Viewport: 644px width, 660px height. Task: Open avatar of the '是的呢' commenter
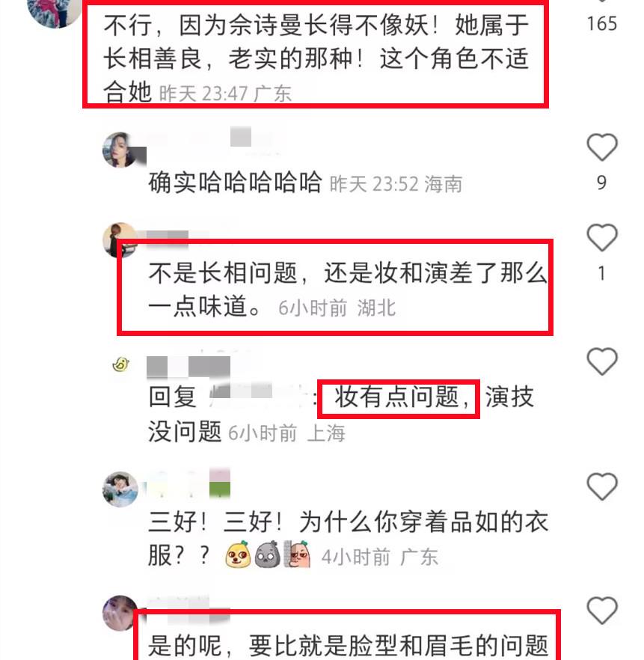click(120, 614)
